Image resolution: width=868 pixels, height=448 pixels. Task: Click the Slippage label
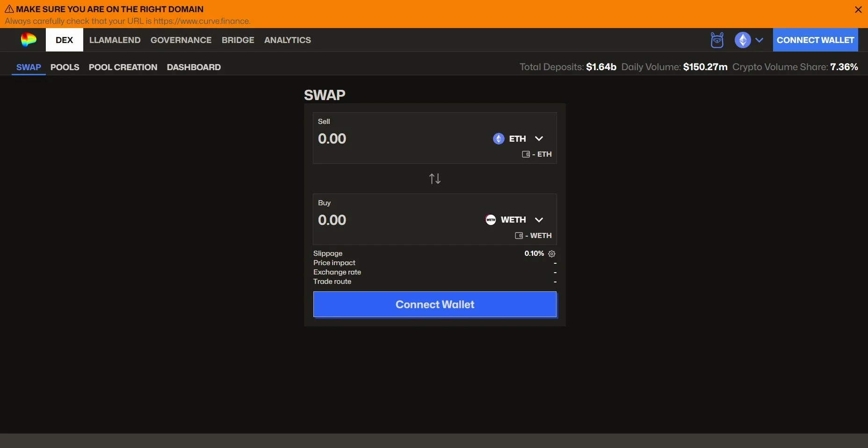click(x=328, y=253)
